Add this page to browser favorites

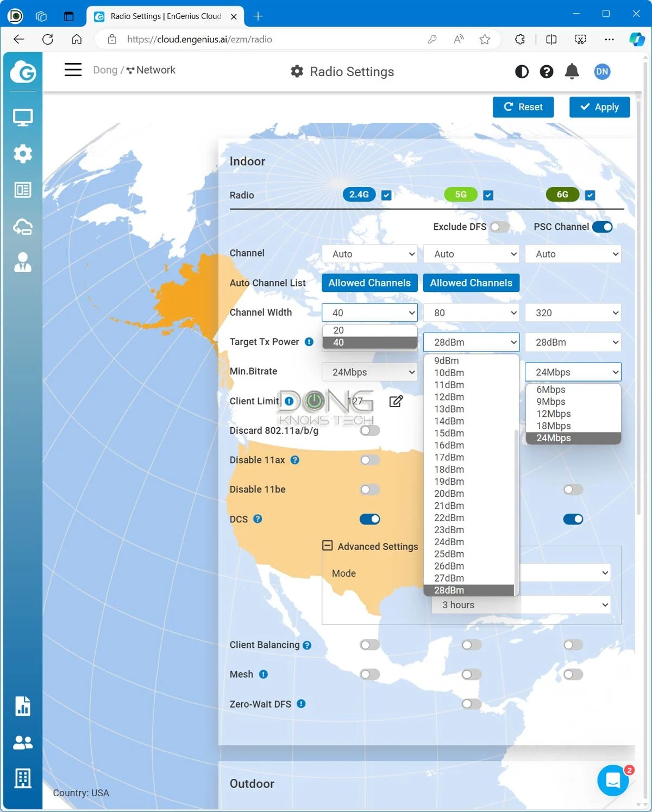coord(485,39)
